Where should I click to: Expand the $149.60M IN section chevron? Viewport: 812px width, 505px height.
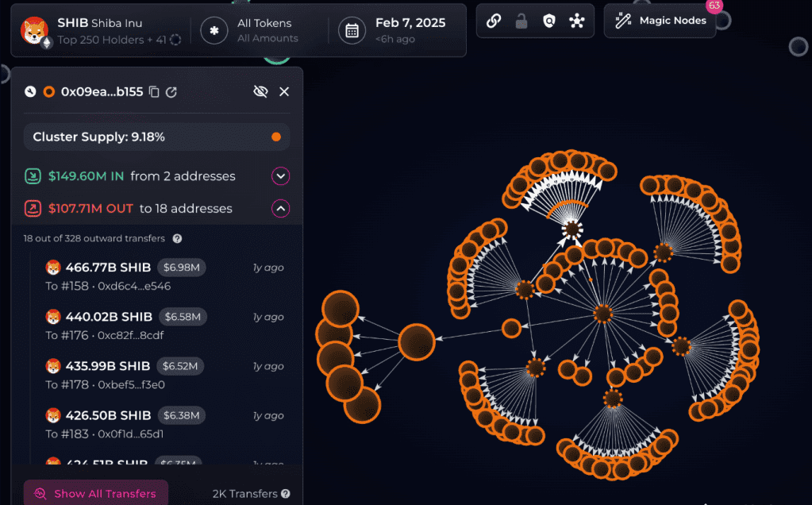click(x=281, y=176)
